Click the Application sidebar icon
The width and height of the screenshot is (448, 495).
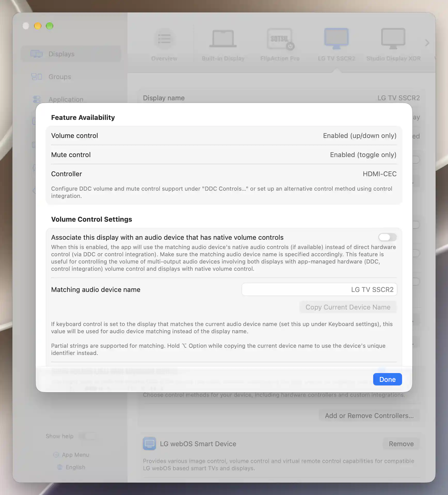click(37, 99)
